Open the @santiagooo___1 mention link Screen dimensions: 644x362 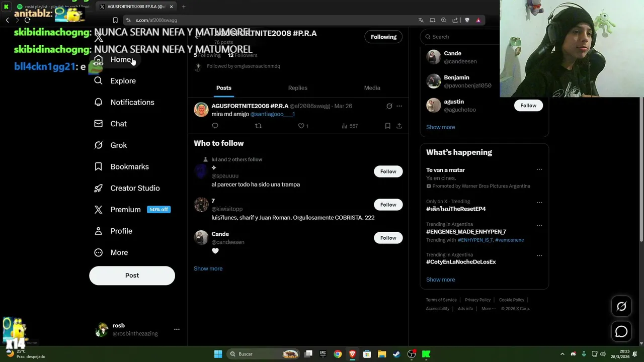[x=272, y=114]
